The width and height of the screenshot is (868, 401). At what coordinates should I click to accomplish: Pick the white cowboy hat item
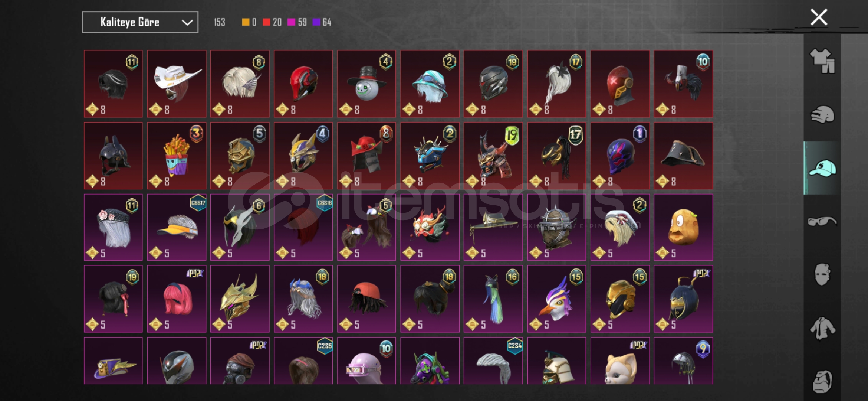[177, 84]
